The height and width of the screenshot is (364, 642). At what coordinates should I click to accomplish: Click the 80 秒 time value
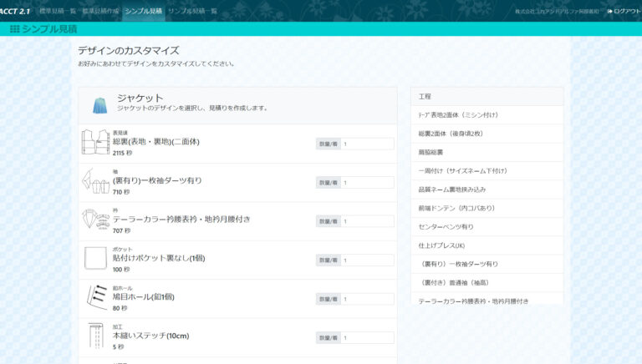click(x=120, y=308)
